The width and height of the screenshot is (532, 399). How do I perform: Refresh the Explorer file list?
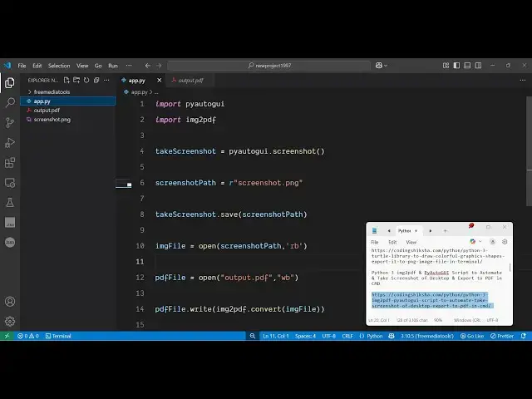(86, 80)
